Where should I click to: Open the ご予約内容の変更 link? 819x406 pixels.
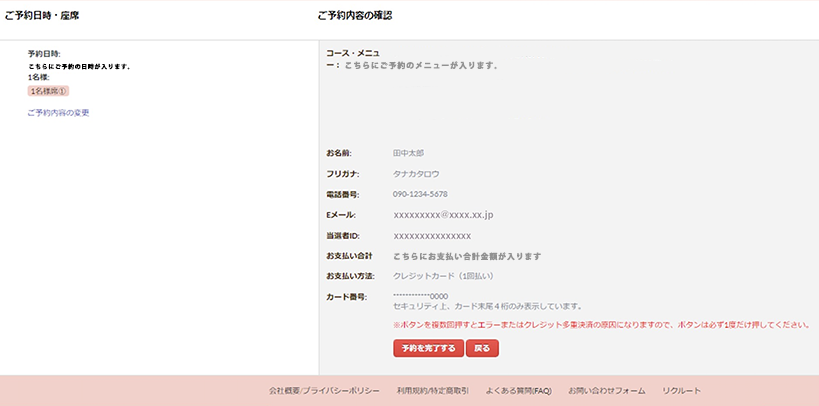click(x=58, y=113)
